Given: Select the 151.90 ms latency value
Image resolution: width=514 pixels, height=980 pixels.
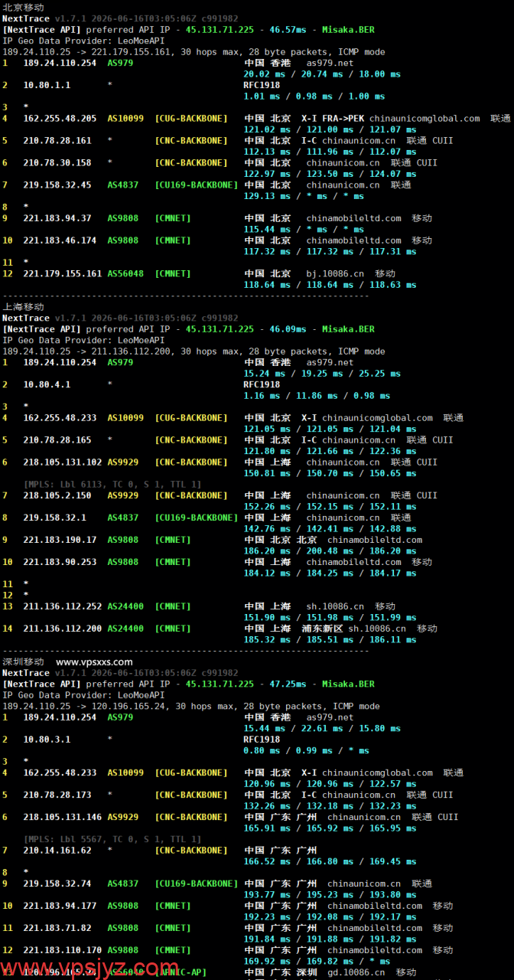Looking at the screenshot, I should (267, 617).
